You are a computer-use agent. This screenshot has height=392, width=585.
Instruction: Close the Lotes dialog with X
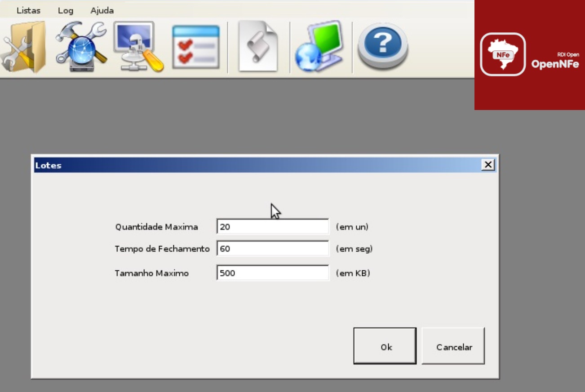[x=488, y=165]
